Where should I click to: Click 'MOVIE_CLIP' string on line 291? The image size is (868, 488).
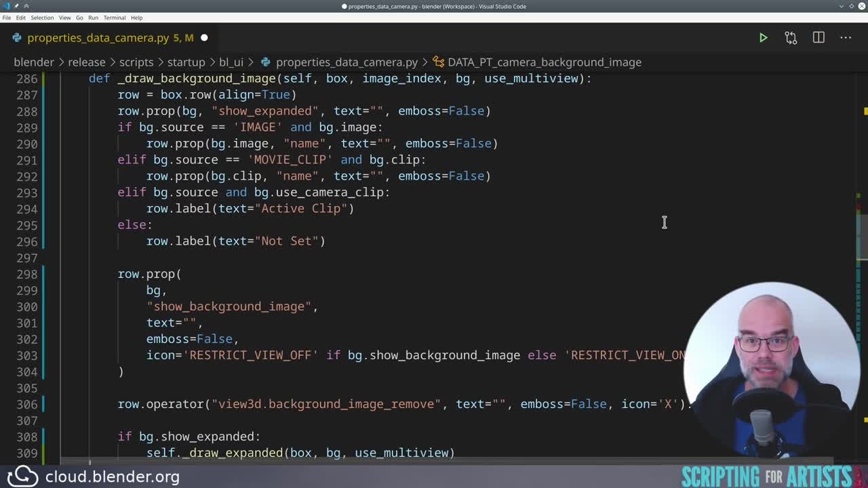coord(290,160)
